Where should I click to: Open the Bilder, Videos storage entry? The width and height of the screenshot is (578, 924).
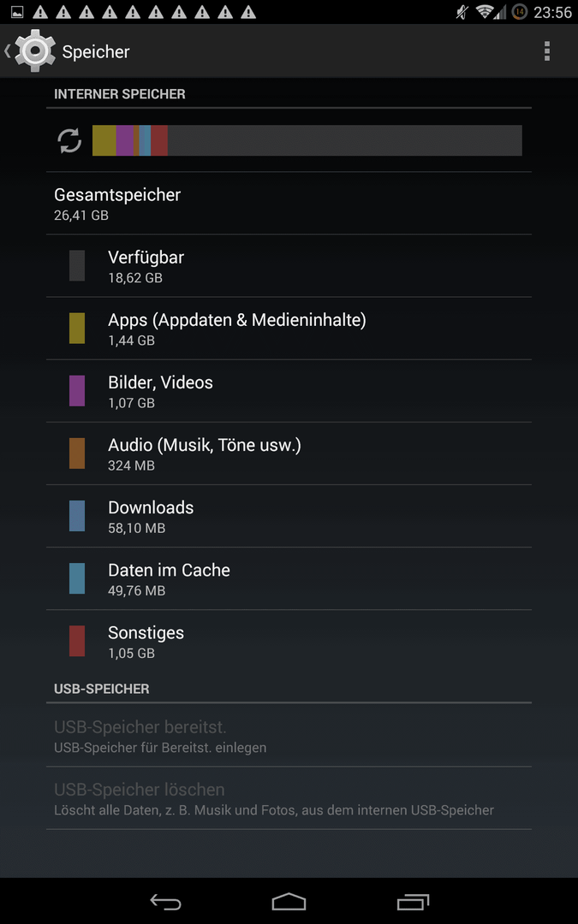(x=289, y=391)
